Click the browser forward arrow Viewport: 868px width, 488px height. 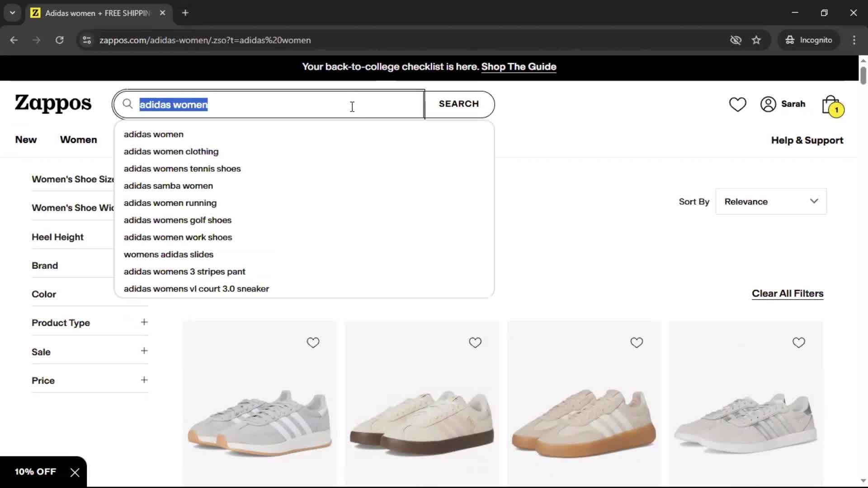pyautogui.click(x=37, y=40)
